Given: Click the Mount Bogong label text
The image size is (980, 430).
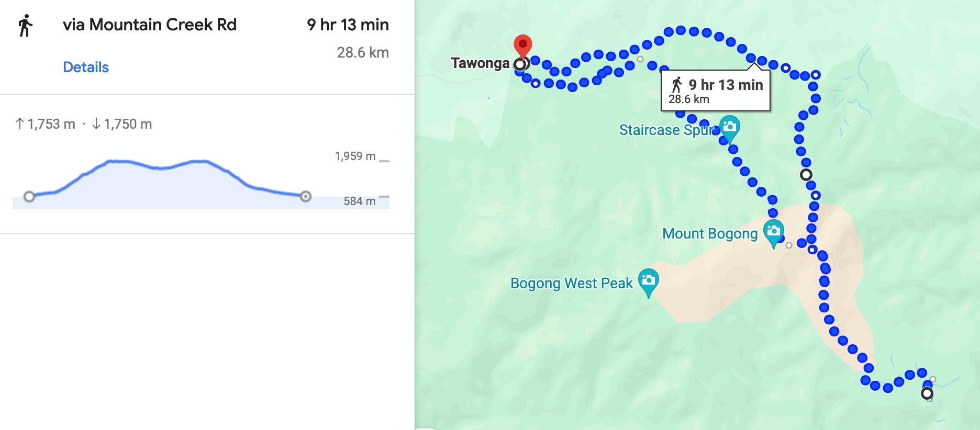Looking at the screenshot, I should pos(710,234).
